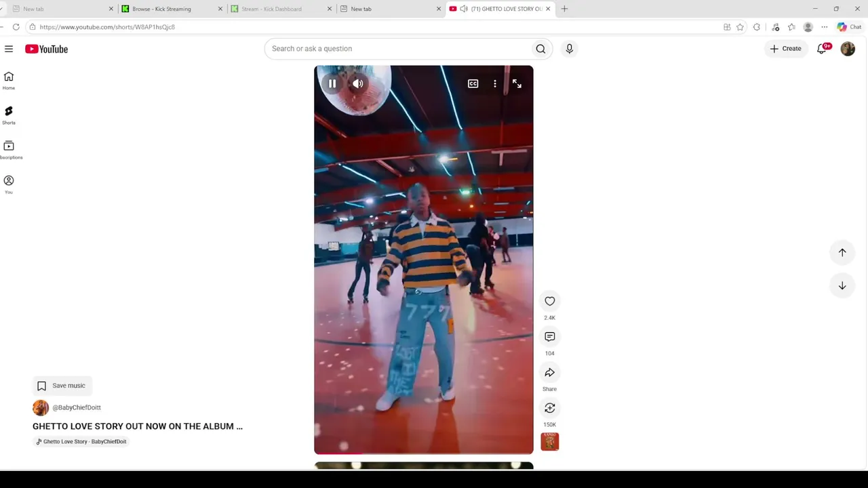Like the Short with the heart button

coord(550,301)
